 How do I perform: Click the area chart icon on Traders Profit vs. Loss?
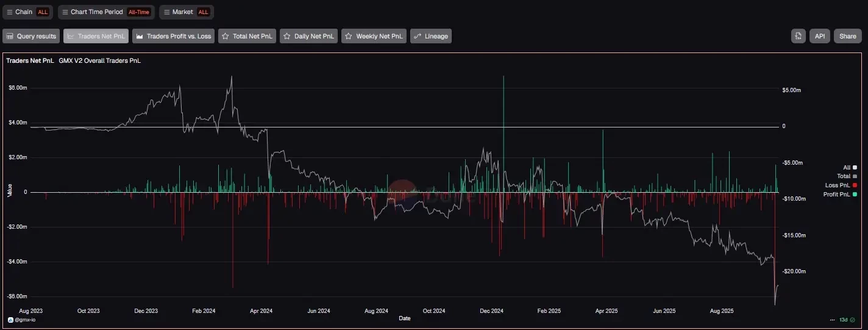(x=139, y=37)
